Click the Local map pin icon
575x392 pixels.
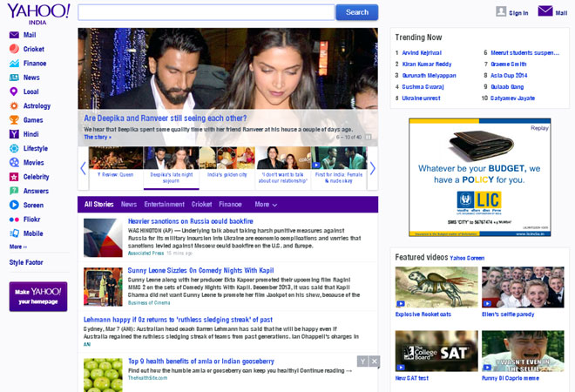(x=14, y=91)
